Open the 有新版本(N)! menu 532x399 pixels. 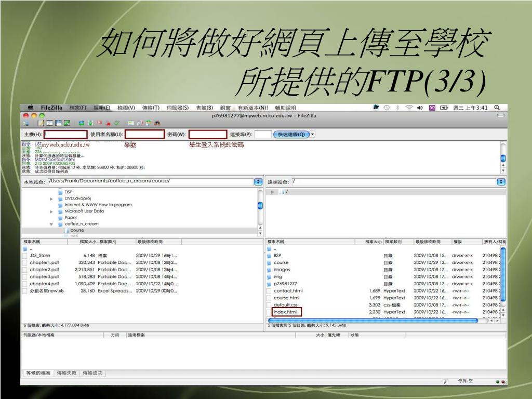(x=253, y=108)
